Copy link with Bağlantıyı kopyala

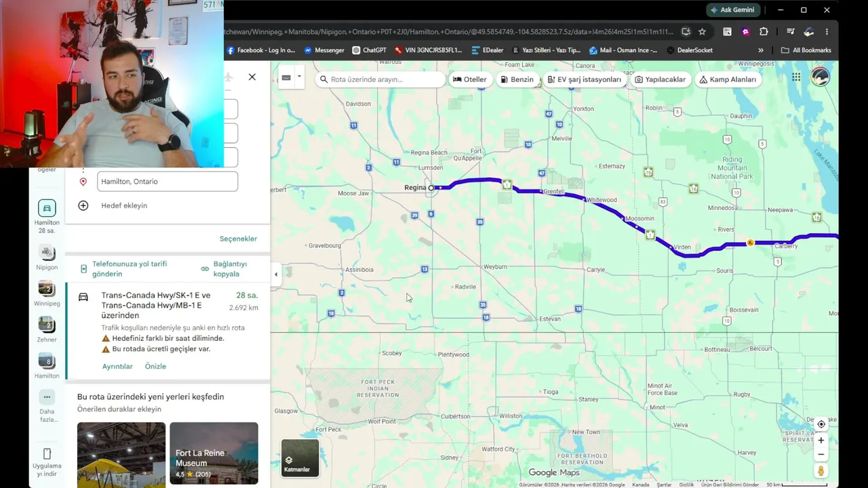(x=224, y=269)
